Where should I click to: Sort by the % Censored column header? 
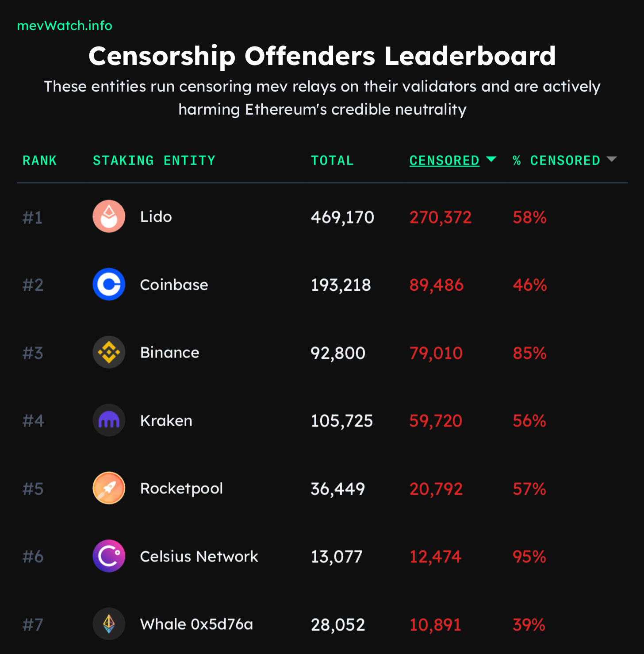click(556, 161)
